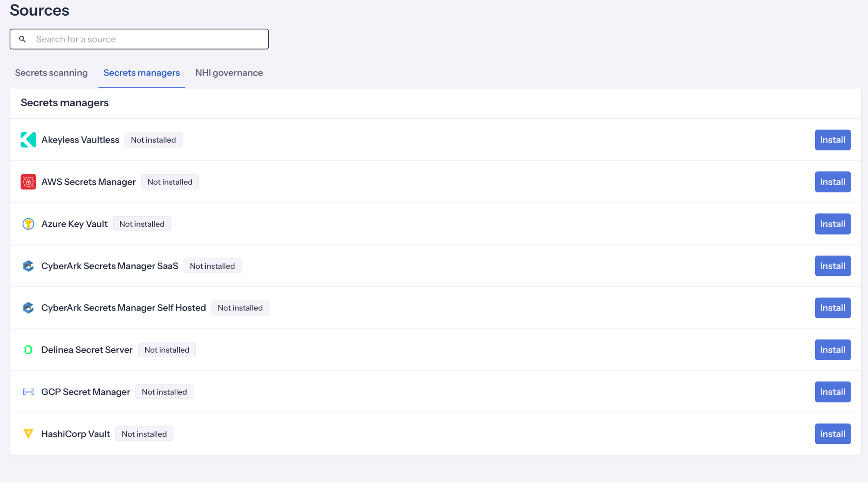Click the GCP Secret Manager bracket icon

tap(28, 392)
